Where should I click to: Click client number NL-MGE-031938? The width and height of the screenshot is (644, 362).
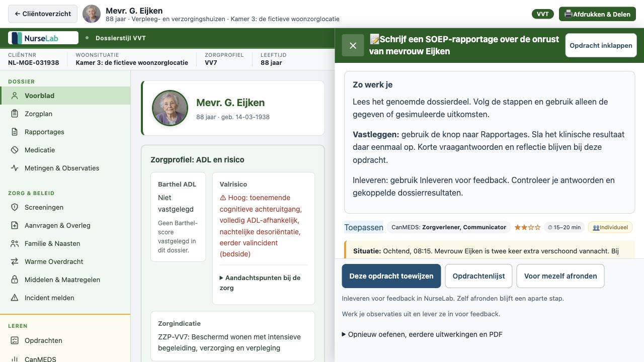34,63
